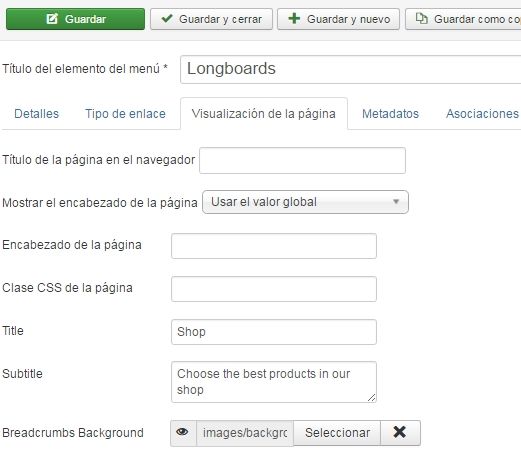Open Seleccionar image chooser

tap(337, 433)
